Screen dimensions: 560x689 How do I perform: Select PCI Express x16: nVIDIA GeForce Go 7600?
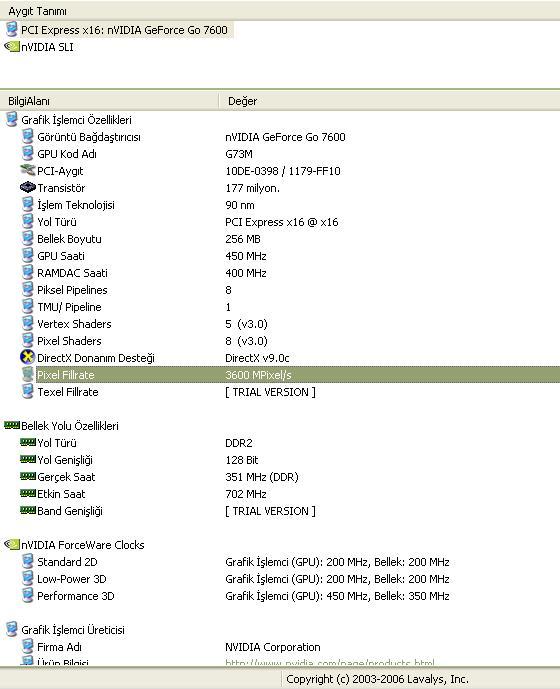[124, 30]
